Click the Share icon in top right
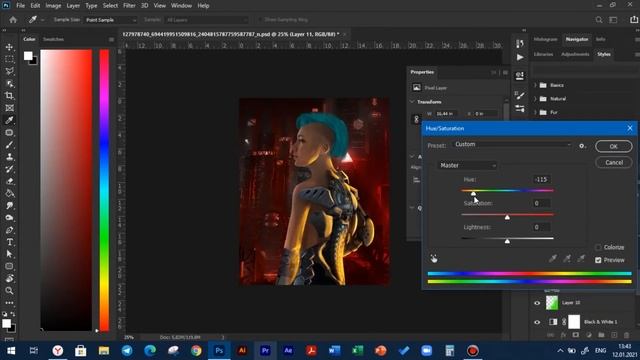Screen dimensions: 640x360 click(x=634, y=19)
